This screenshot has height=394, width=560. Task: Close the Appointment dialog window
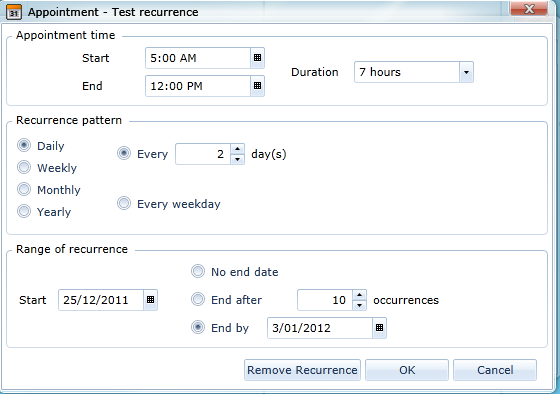tap(529, 9)
